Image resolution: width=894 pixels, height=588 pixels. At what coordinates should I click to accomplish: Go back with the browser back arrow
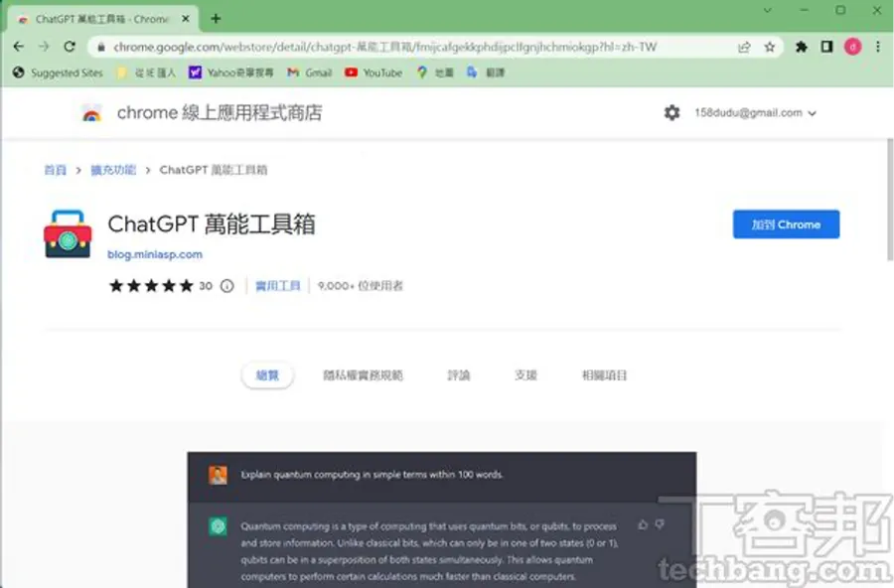pos(18,47)
